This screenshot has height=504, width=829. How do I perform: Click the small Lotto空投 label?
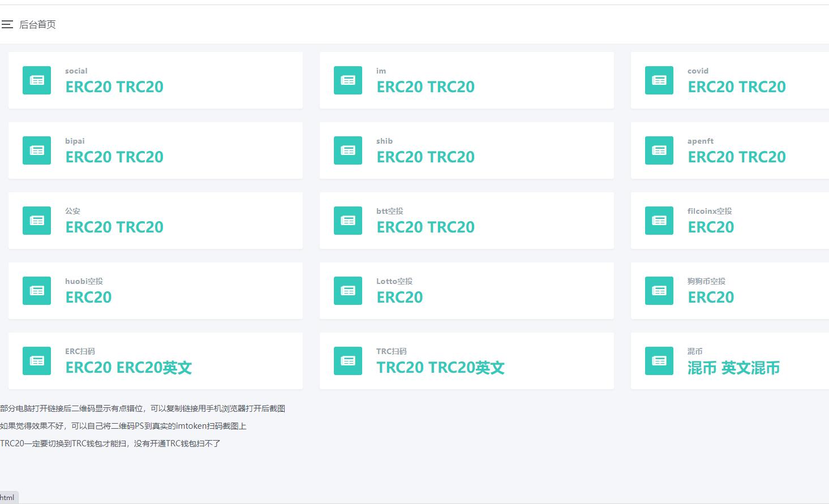[394, 281]
